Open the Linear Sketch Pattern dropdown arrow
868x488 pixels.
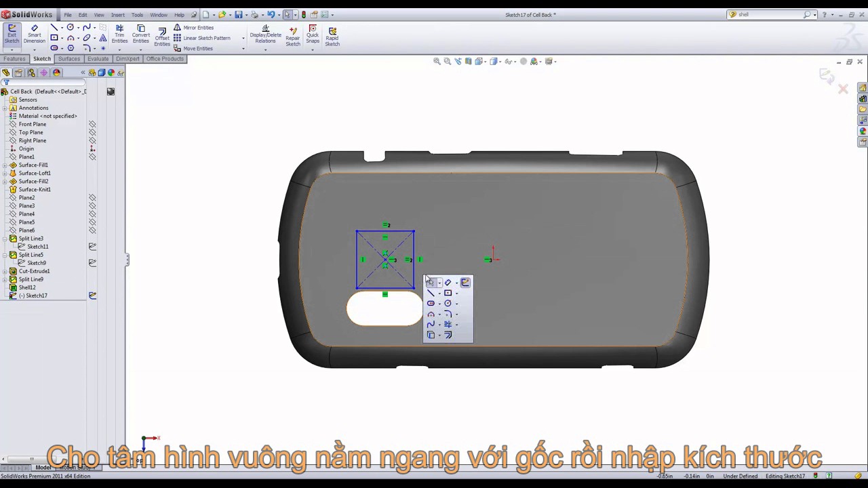coord(243,39)
